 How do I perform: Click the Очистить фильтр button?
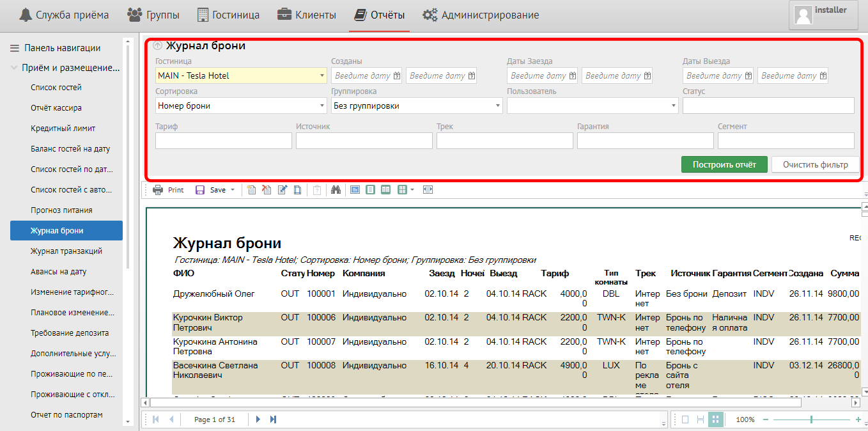click(x=815, y=164)
